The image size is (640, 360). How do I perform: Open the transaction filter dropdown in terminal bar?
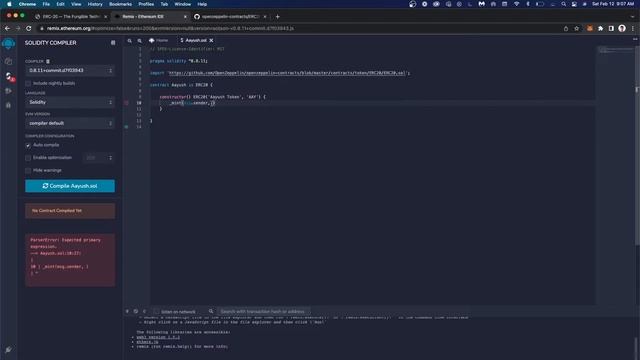[144, 311]
